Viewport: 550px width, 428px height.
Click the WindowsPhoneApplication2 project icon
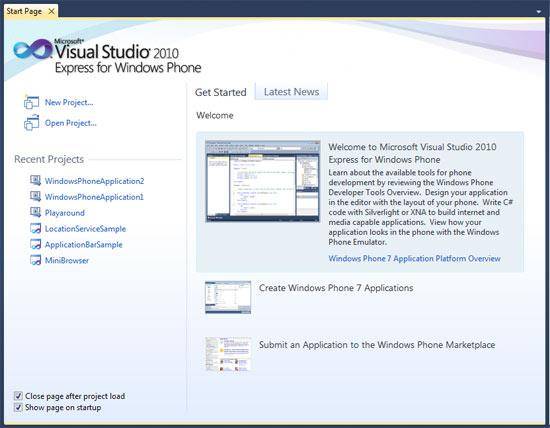click(35, 181)
